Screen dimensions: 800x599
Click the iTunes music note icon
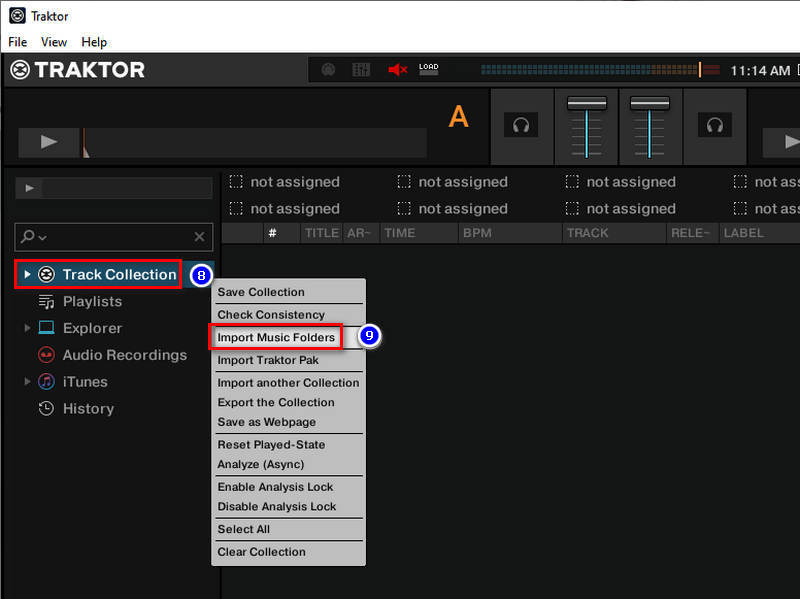pyautogui.click(x=46, y=382)
